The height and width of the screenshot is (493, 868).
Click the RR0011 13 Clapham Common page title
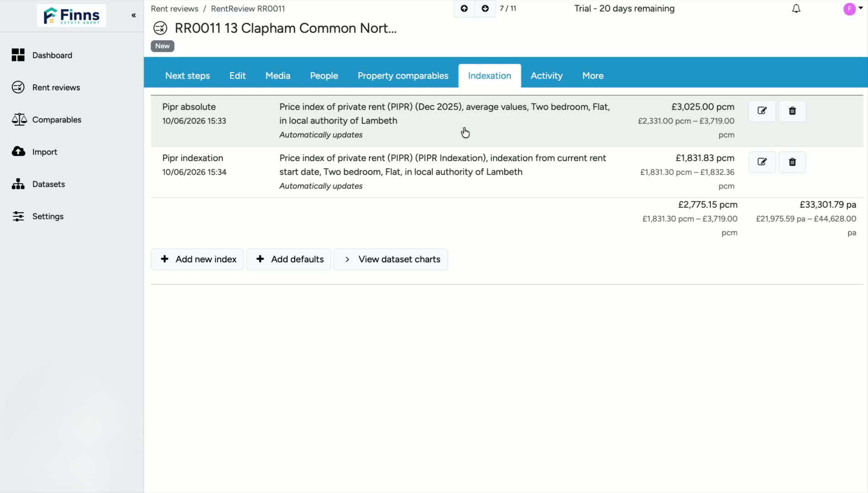[286, 28]
